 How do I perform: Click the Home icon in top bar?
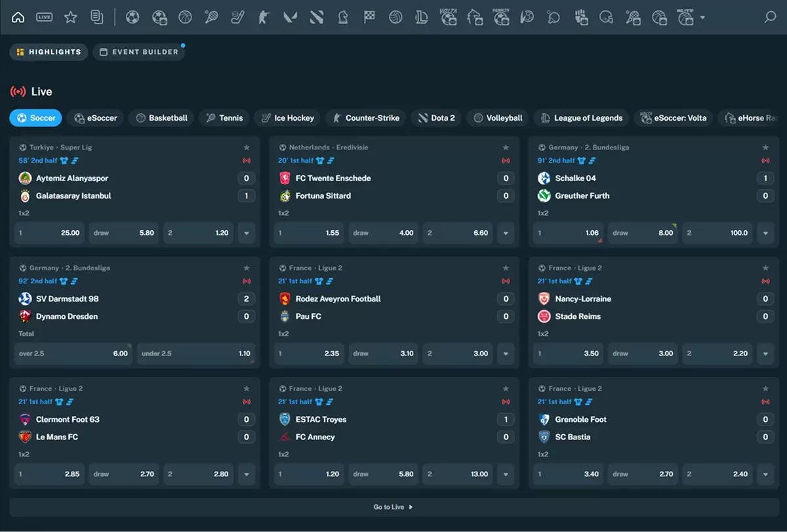coord(18,18)
